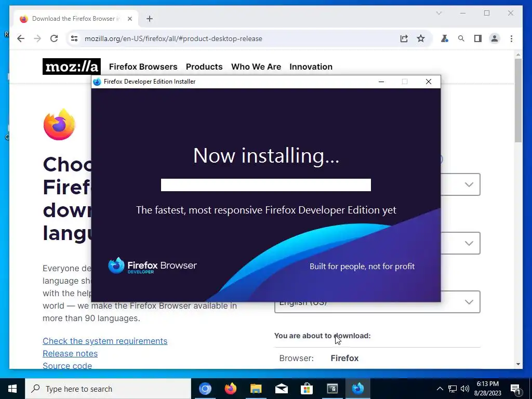The height and width of the screenshot is (399, 532).
Task: Open Chrome three-dot menu
Action: pyautogui.click(x=511, y=38)
